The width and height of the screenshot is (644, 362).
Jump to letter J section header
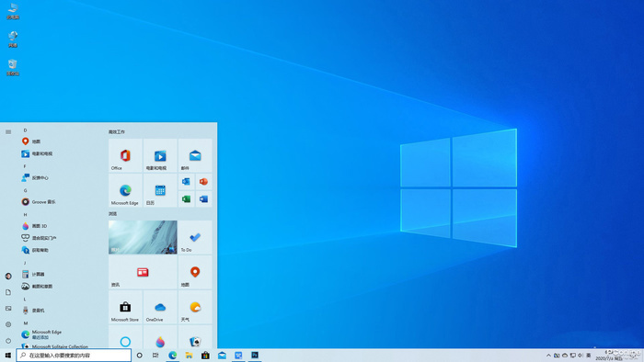tap(25, 263)
